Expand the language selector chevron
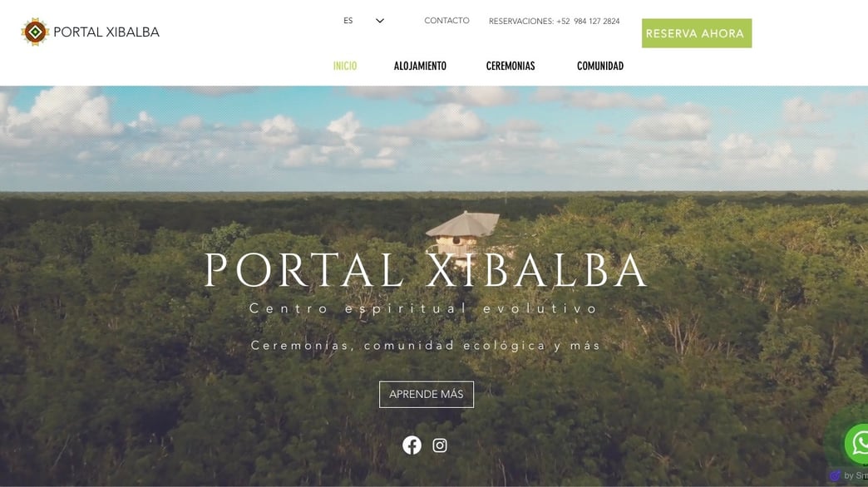This screenshot has width=868, height=487. point(380,21)
